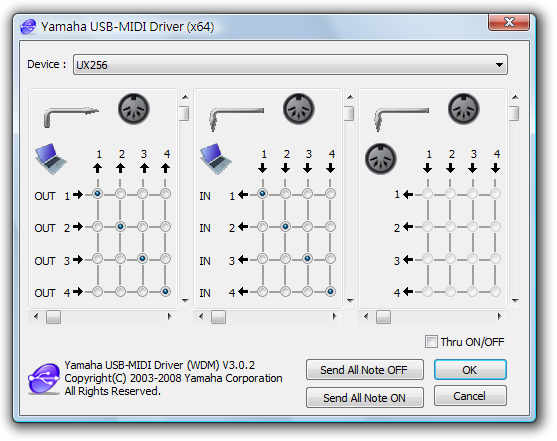Confirm settings with the OK button
Image resolution: width=557 pixels, height=441 pixels.
tap(470, 370)
